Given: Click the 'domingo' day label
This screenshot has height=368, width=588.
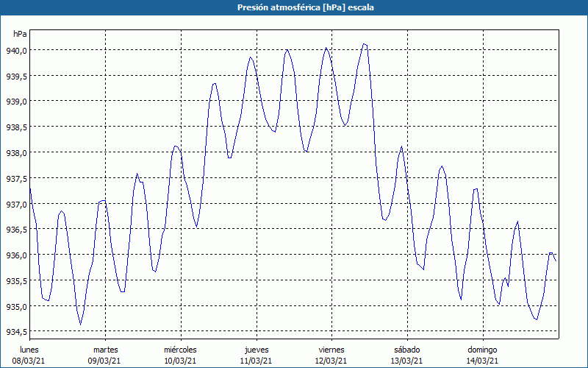Looking at the screenshot, I should point(482,350).
